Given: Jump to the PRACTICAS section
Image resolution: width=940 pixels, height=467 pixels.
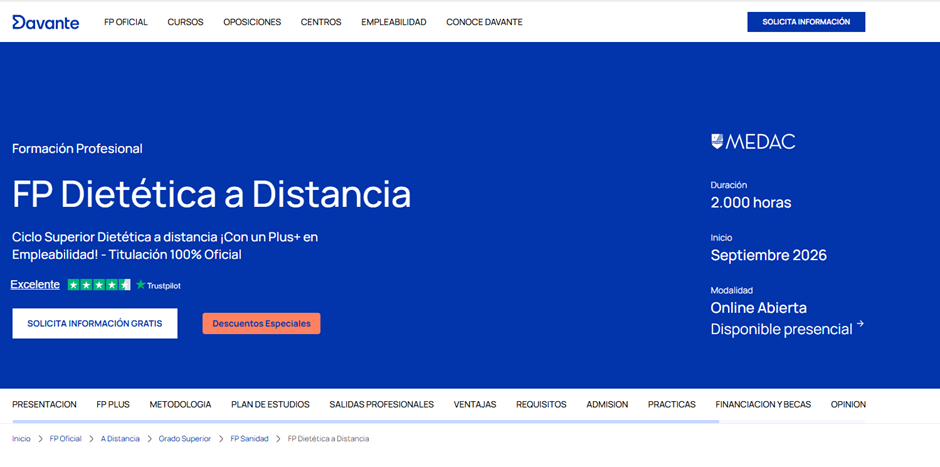Looking at the screenshot, I should pos(671,405).
